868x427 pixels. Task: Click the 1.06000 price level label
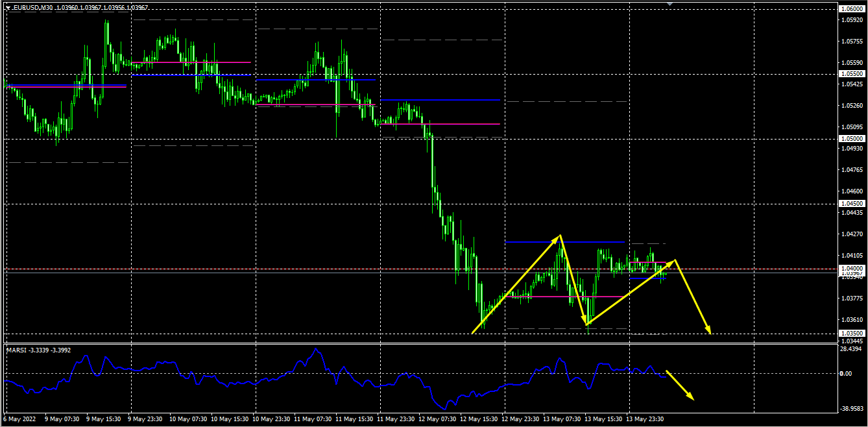[x=850, y=9]
